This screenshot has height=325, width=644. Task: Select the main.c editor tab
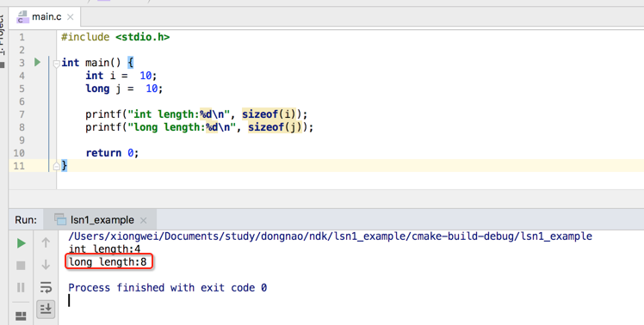[45, 17]
